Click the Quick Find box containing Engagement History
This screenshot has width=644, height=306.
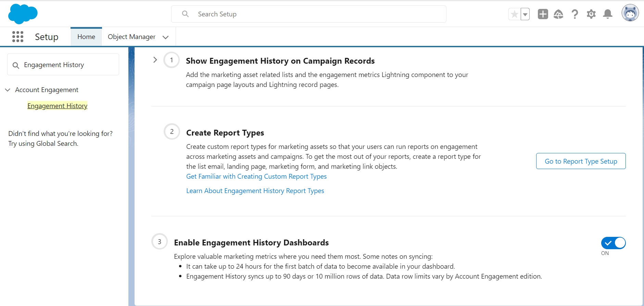tap(63, 64)
